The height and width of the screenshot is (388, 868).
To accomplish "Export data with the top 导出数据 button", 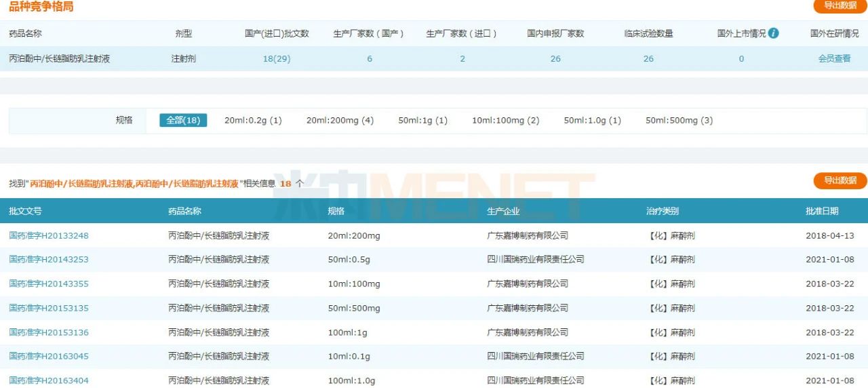I will (840, 5).
